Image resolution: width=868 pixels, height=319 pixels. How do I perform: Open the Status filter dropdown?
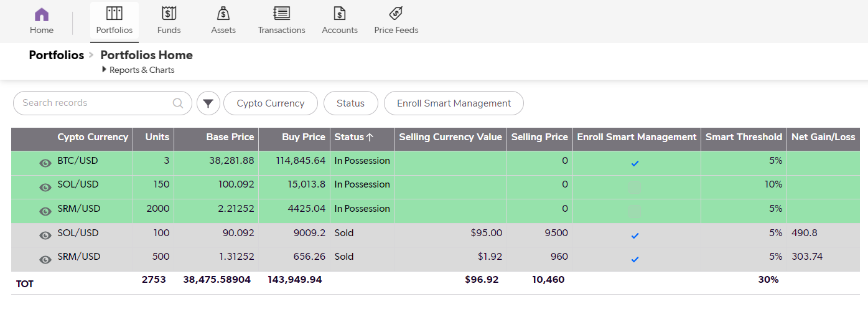(350, 103)
